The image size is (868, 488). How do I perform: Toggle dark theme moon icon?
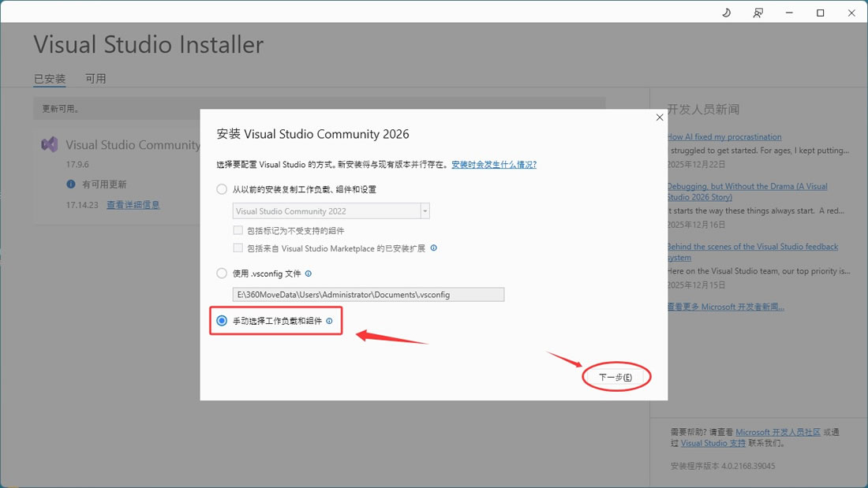point(727,13)
